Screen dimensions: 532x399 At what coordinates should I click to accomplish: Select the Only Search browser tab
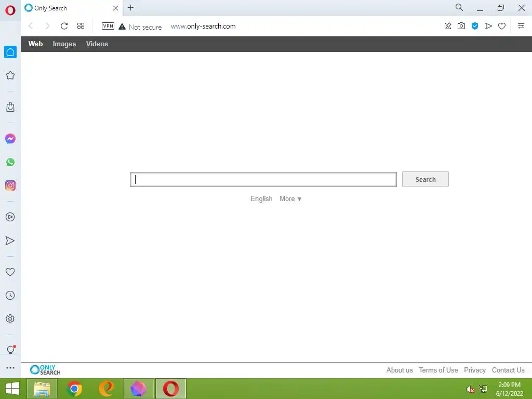pyautogui.click(x=71, y=8)
